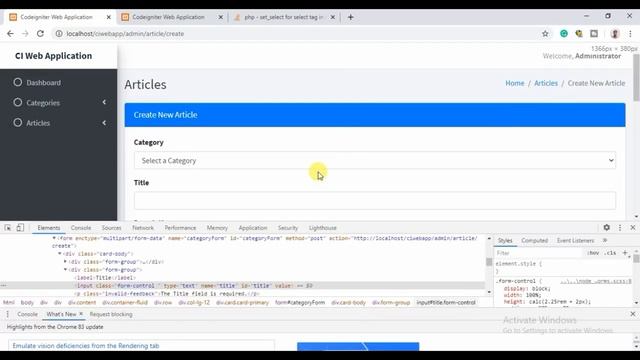
Task: Click the Styles Filter input box
Action: tap(539, 253)
